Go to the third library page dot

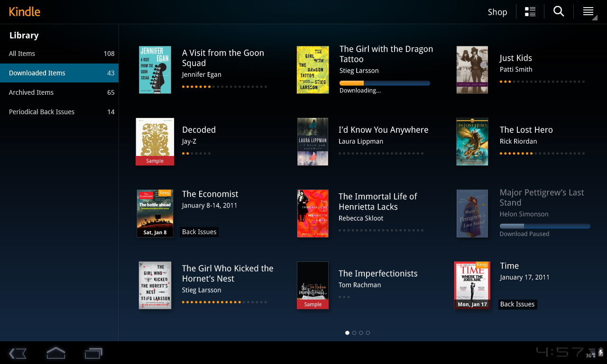[361, 333]
